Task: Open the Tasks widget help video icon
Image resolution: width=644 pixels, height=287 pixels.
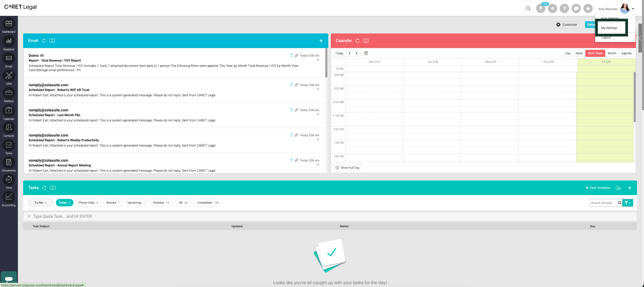Action: (x=53, y=188)
